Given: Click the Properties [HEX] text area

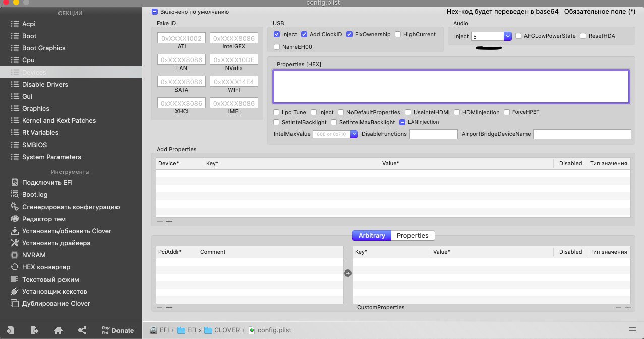Looking at the screenshot, I should [x=451, y=87].
